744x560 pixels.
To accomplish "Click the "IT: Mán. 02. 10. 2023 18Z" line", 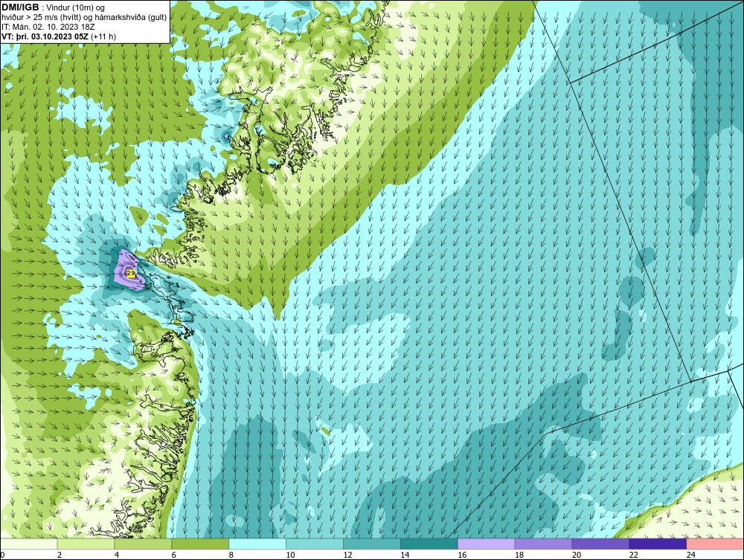I will click(48, 27).
